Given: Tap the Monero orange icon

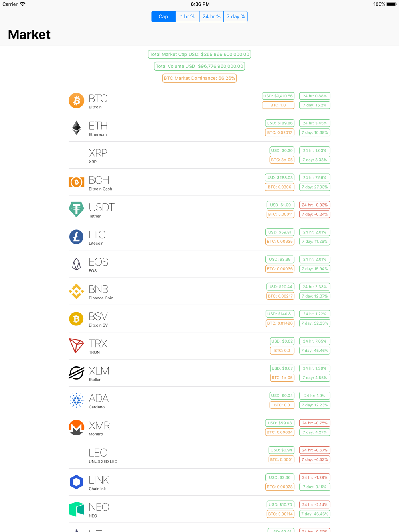Looking at the screenshot, I should (x=76, y=428).
